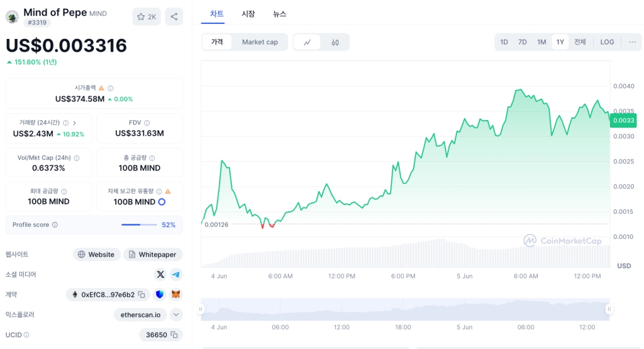Show info for Profile score

pyautogui.click(x=55, y=224)
